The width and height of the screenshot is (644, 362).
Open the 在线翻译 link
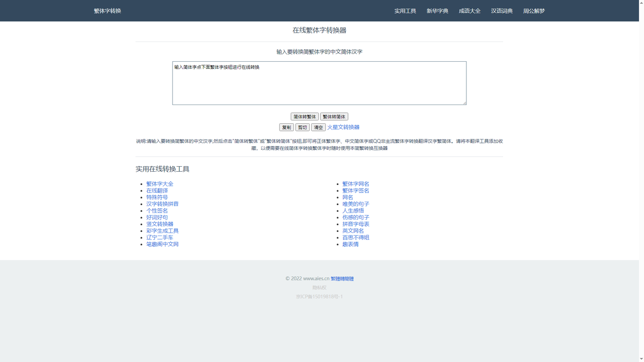coord(157,190)
